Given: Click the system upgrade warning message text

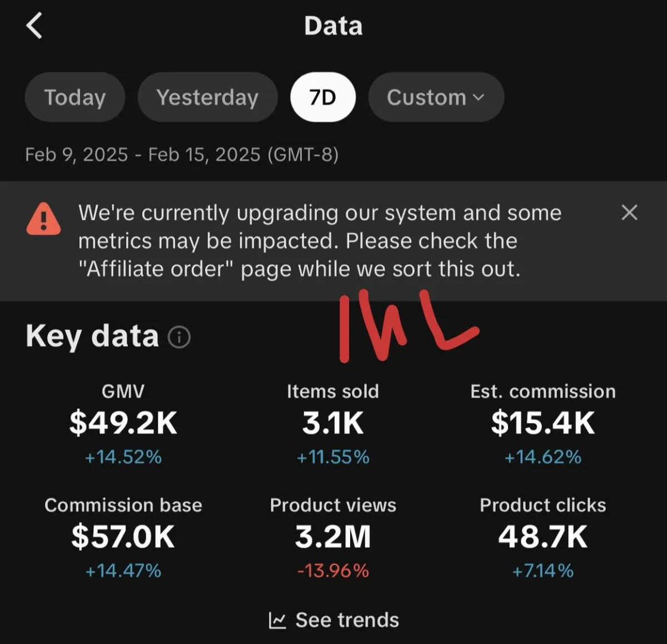Looking at the screenshot, I should 320,241.
